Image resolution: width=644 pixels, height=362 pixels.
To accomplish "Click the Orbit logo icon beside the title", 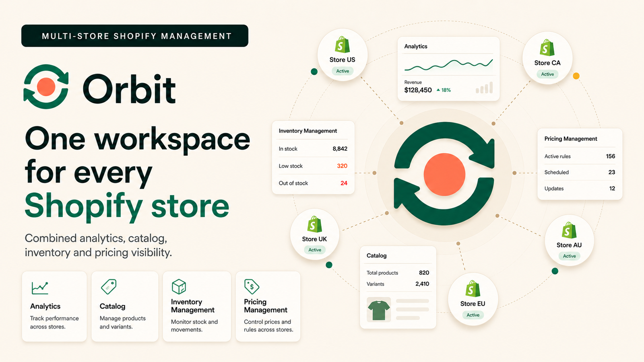I will (46, 86).
